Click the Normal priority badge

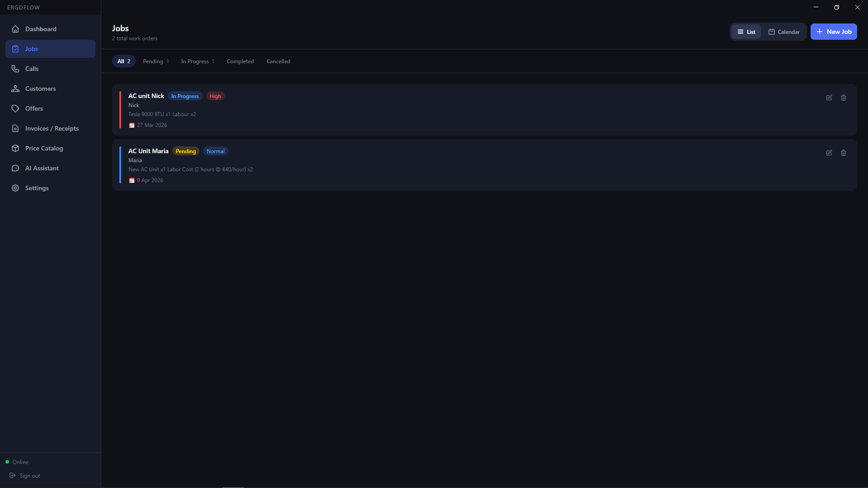[x=216, y=151]
